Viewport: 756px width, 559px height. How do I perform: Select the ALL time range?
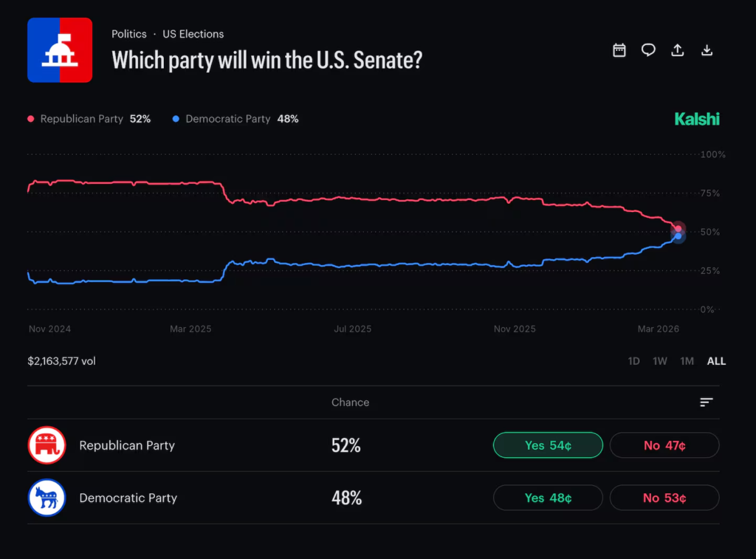pos(716,361)
